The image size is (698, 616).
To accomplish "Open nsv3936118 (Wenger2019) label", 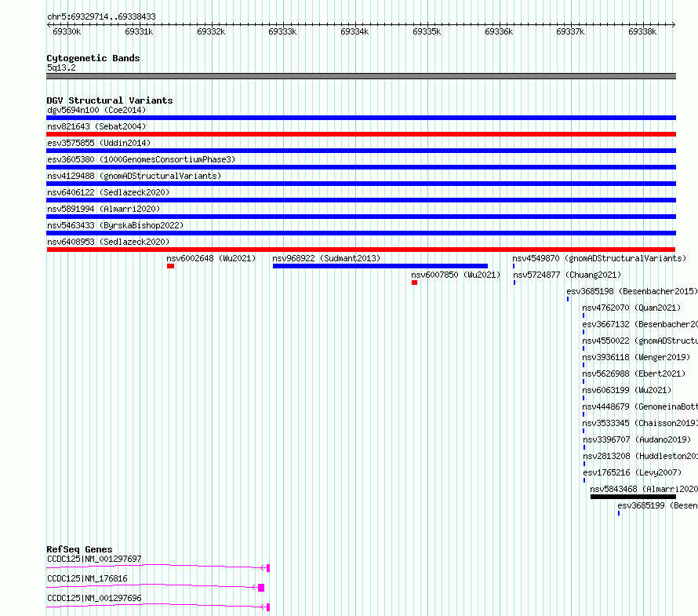I will click(x=636, y=357).
